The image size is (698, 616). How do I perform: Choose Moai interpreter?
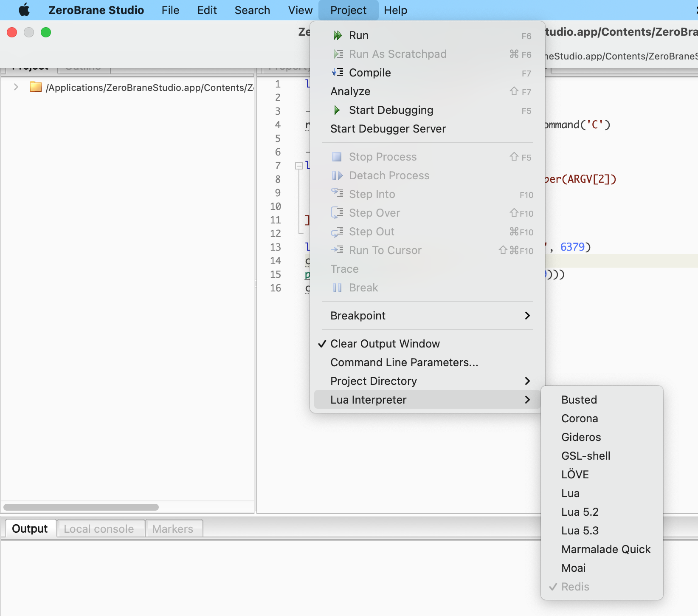pyautogui.click(x=602, y=568)
